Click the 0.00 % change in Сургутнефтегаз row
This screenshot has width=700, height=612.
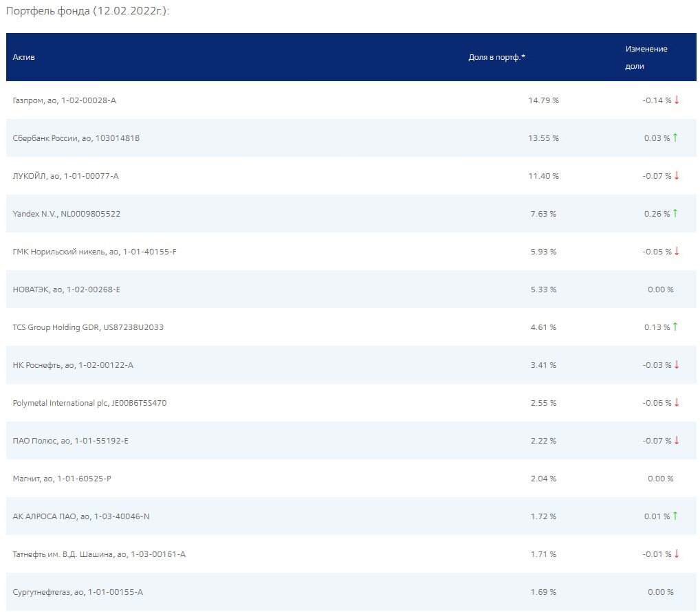click(661, 592)
